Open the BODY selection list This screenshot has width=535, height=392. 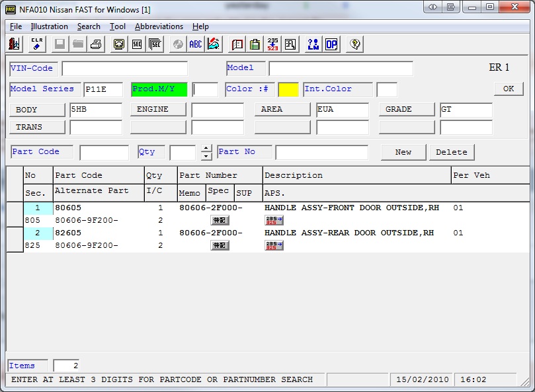point(38,110)
